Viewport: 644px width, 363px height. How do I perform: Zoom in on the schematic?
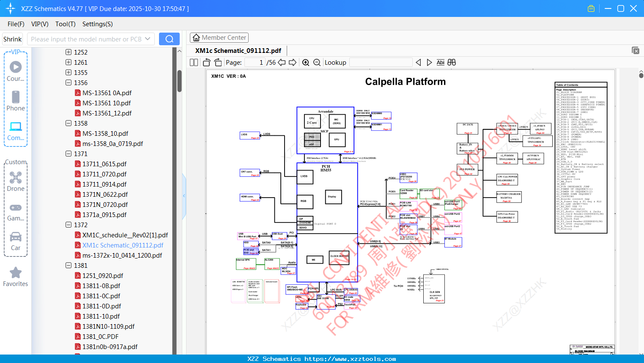click(x=306, y=62)
